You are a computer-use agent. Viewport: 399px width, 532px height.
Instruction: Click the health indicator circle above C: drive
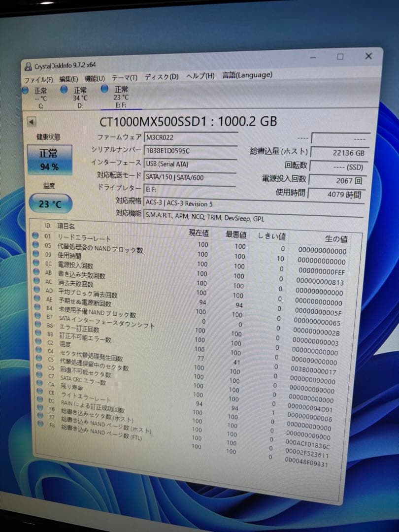pyautogui.click(x=24, y=90)
